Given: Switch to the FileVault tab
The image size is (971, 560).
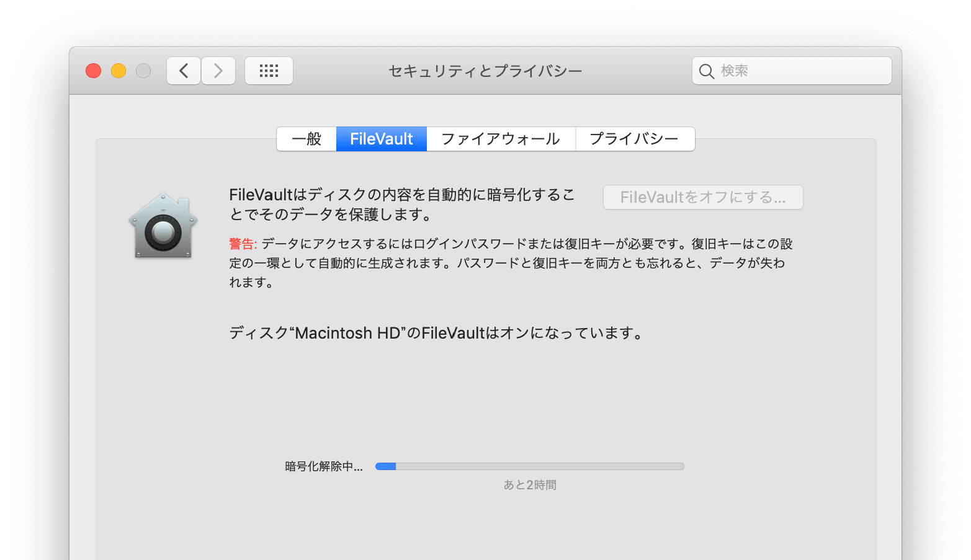Looking at the screenshot, I should pyautogui.click(x=381, y=138).
